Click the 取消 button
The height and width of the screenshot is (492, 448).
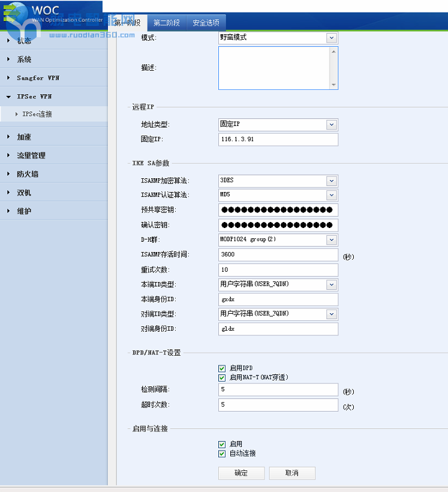292,473
